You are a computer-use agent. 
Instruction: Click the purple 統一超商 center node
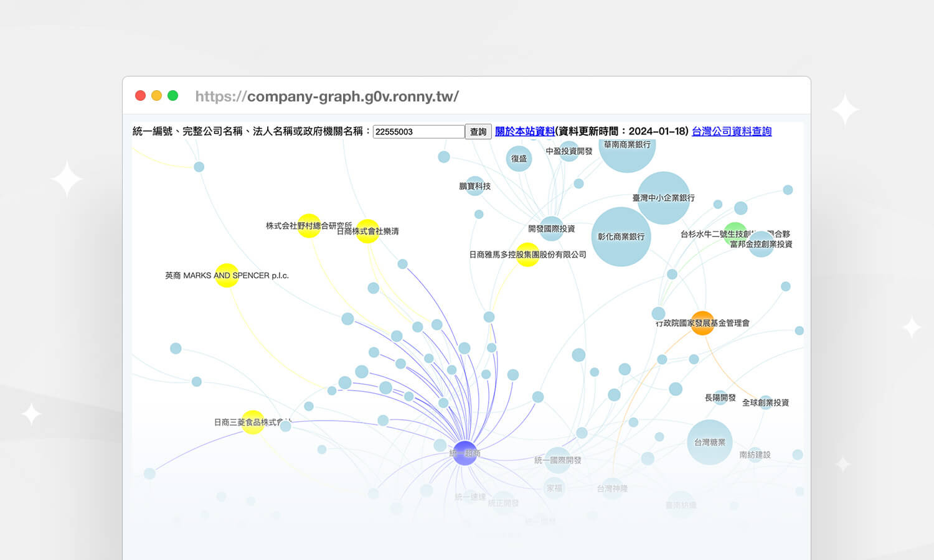coord(465,453)
